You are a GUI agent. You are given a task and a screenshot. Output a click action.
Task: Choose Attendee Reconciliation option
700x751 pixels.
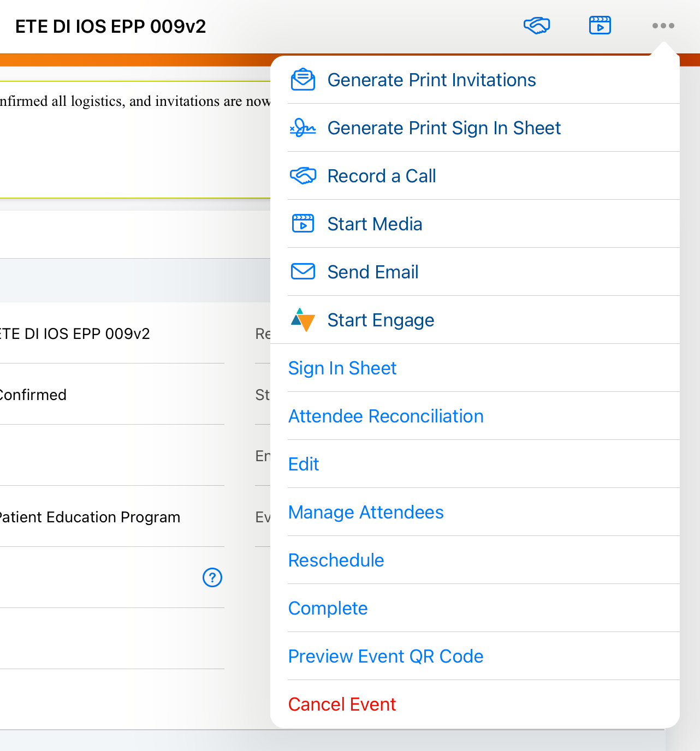click(385, 416)
